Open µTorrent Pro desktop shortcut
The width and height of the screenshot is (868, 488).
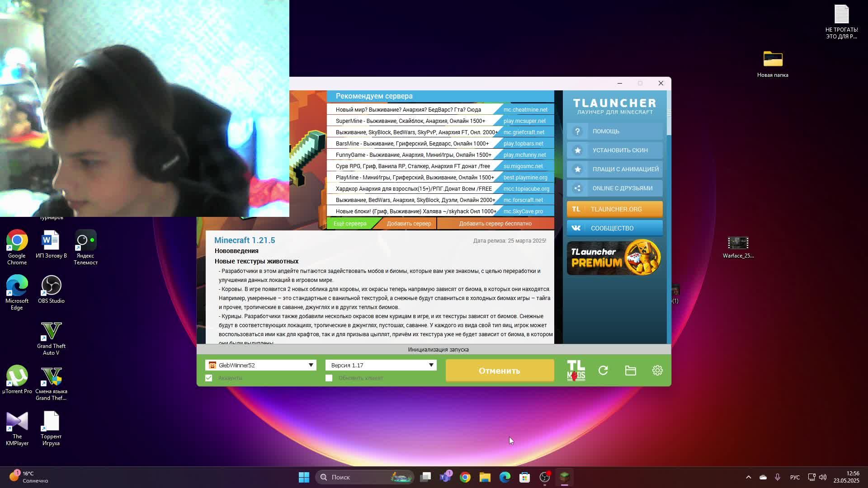pyautogui.click(x=17, y=380)
